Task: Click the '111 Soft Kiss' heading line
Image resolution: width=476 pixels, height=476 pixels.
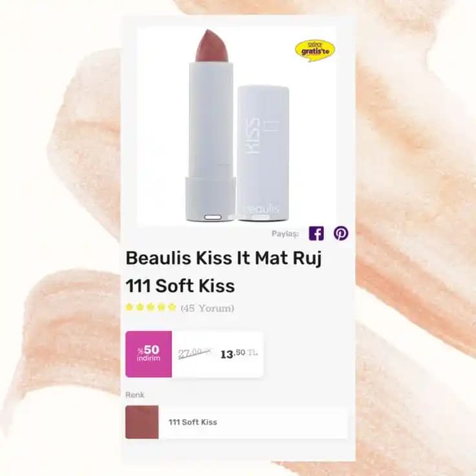Action: [180, 286]
